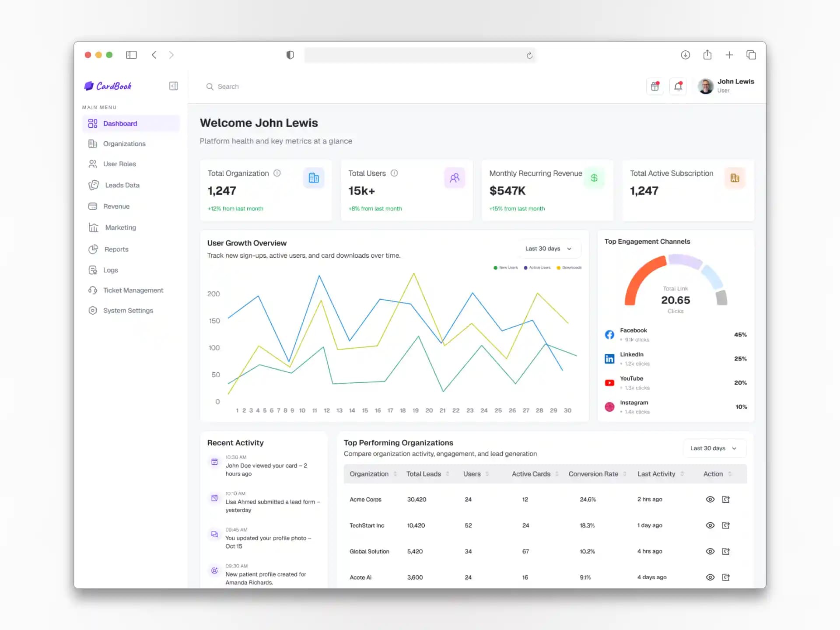Reload page using browser refresh icon
Screen dimensions: 840x630
[529, 55]
